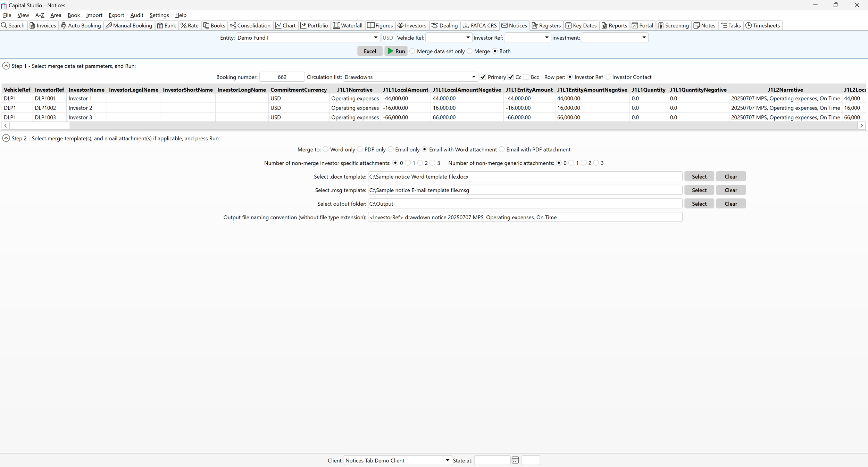
Task: Open the Consolidation tool icon
Action: (x=233, y=25)
